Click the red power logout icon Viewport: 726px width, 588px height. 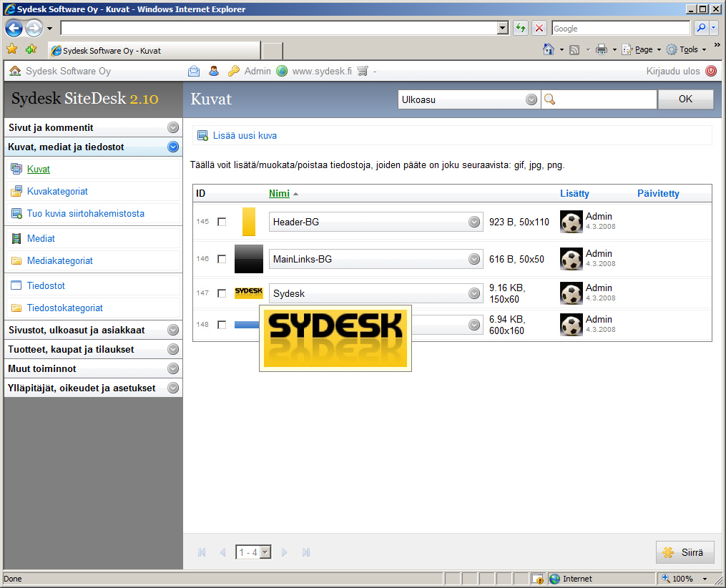pyautogui.click(x=711, y=71)
